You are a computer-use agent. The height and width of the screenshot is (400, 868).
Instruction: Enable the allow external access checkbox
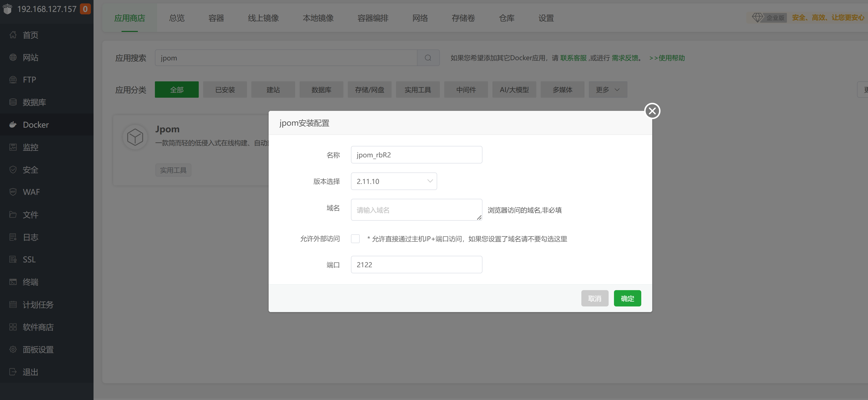[x=355, y=238]
